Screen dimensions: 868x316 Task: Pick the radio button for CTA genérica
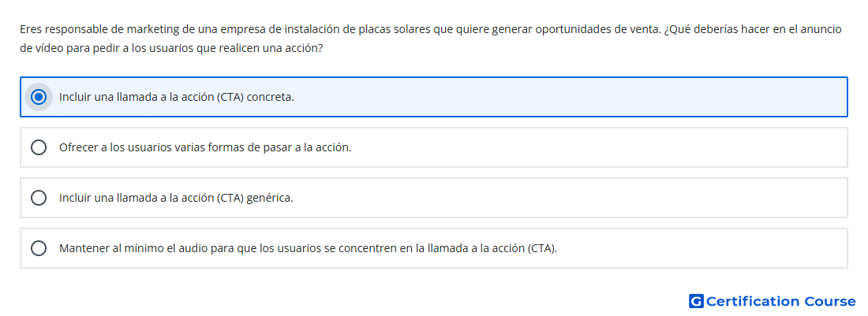point(38,198)
